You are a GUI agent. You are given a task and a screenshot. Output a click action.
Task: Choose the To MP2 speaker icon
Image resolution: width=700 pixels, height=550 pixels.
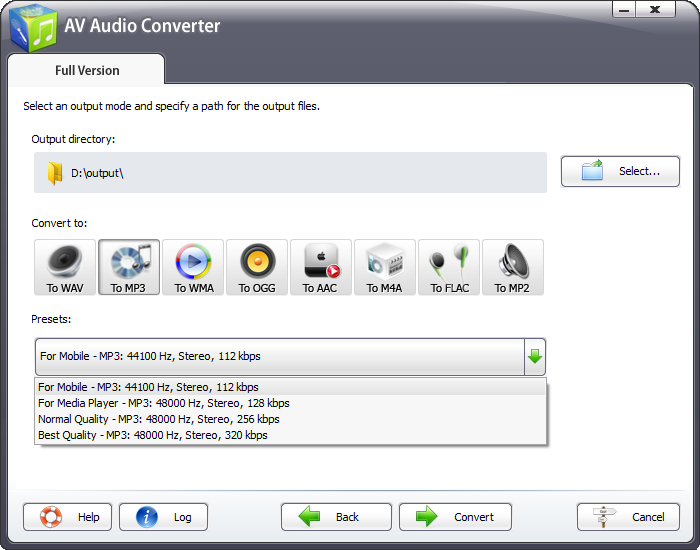513,267
